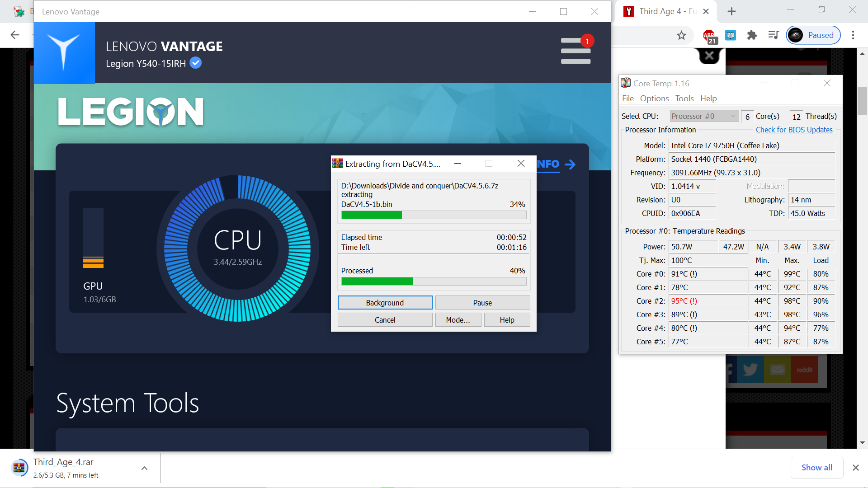Click Check for BIOS Updates link
Viewport: 868px width, 488px height.
point(794,130)
